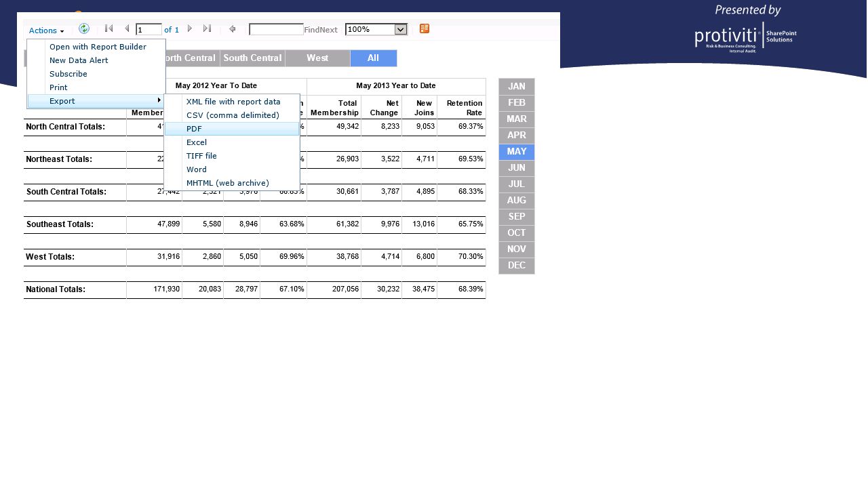Click May 2013 Year to Date header
Image resolution: width=868 pixels, height=488 pixels.
click(396, 86)
